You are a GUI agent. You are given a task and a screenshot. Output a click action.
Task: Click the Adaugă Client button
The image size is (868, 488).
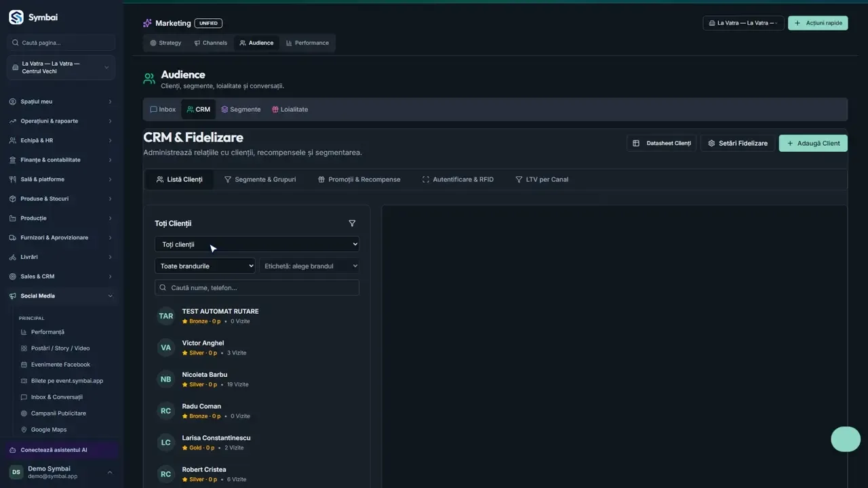click(813, 143)
